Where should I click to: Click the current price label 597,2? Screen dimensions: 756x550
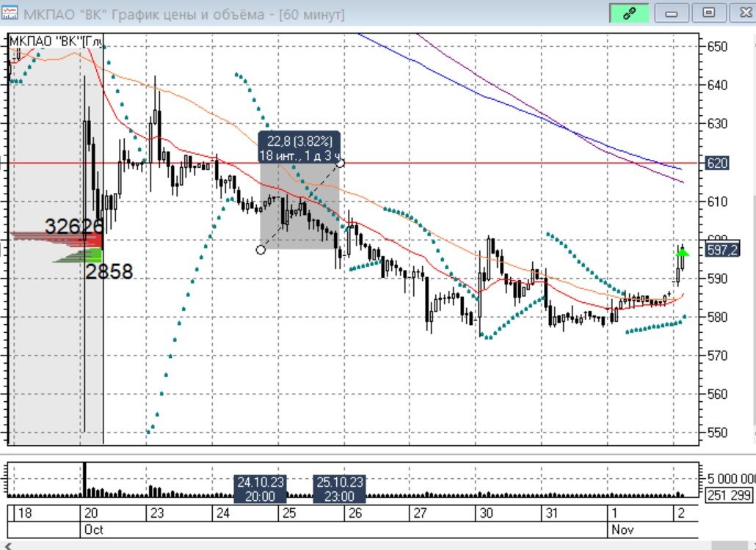722,249
